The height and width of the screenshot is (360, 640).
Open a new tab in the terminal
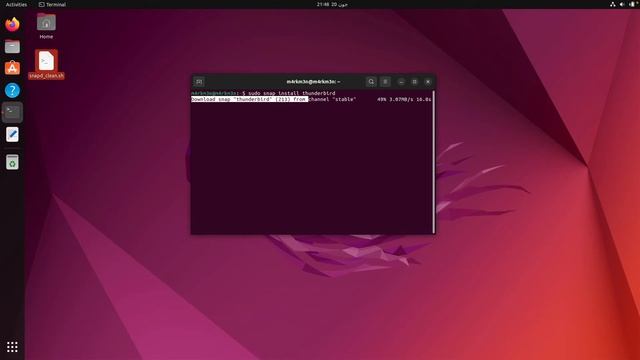[x=199, y=82]
